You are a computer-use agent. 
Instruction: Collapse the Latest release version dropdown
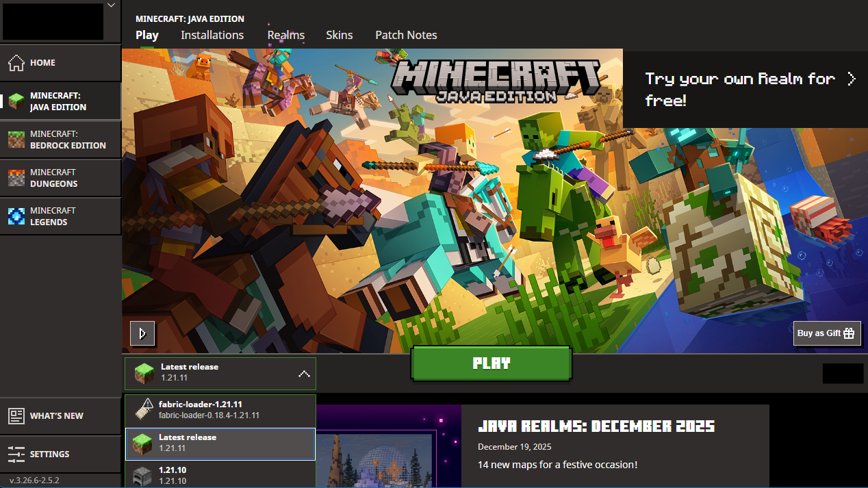point(220,373)
